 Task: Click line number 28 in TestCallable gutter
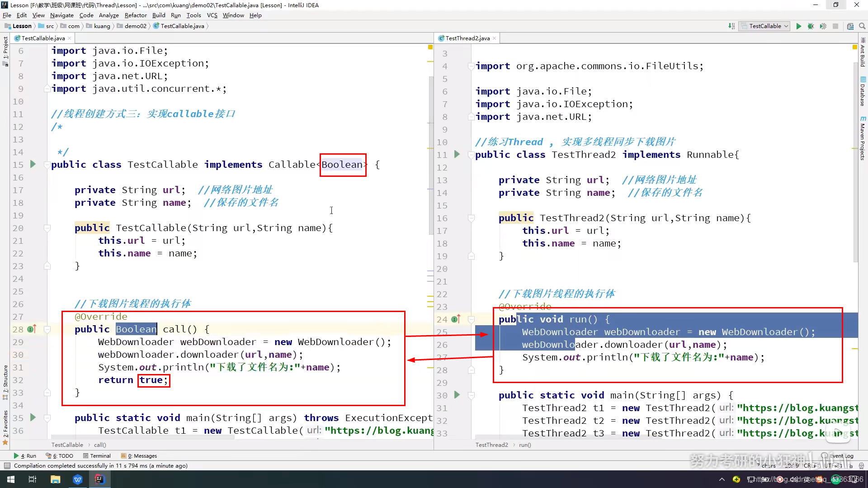pyautogui.click(x=18, y=330)
